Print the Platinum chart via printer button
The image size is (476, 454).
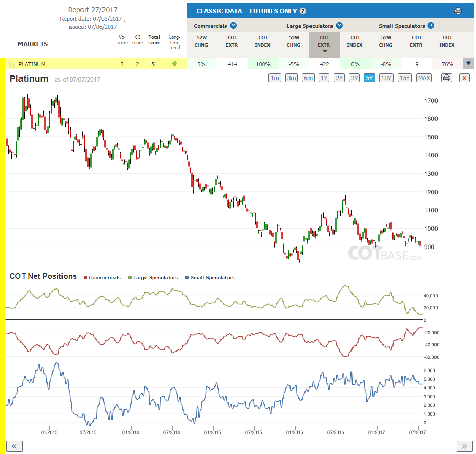pyautogui.click(x=447, y=78)
